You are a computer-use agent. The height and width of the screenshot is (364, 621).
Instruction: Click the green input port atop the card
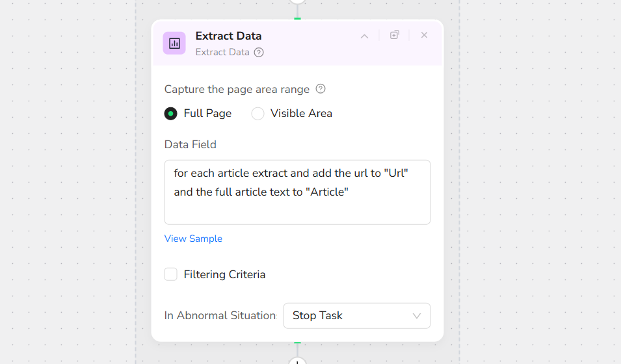click(297, 19)
